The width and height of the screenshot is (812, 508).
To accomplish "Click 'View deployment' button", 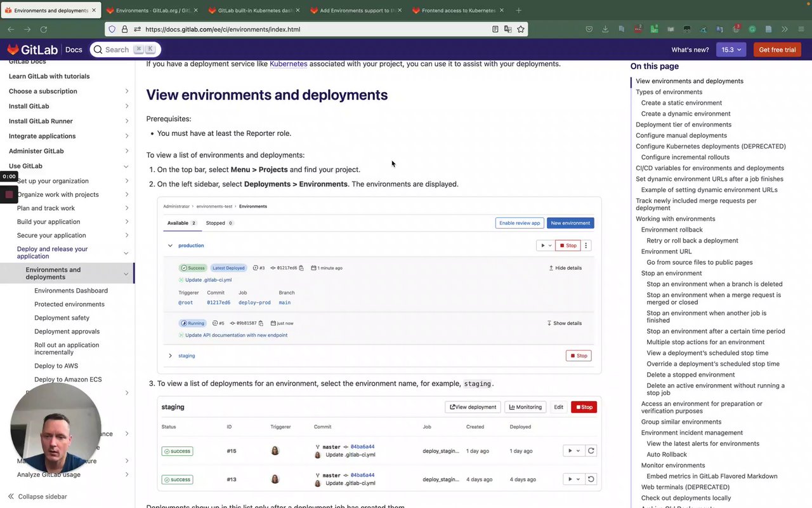I will [x=473, y=407].
